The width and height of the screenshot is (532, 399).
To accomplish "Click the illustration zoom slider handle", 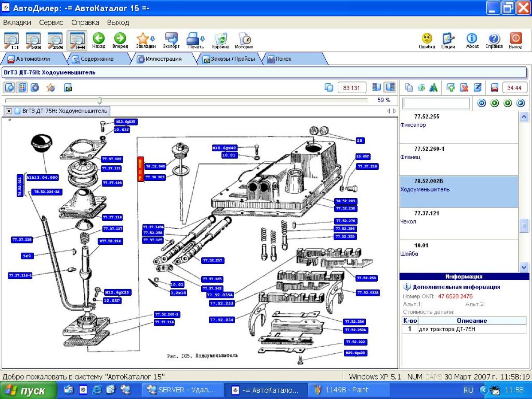I will (99, 101).
